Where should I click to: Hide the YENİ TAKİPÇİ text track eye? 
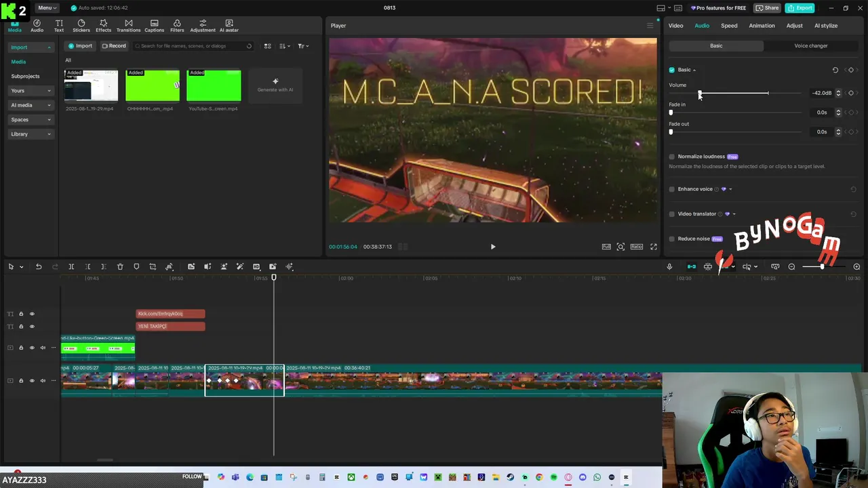tap(32, 327)
